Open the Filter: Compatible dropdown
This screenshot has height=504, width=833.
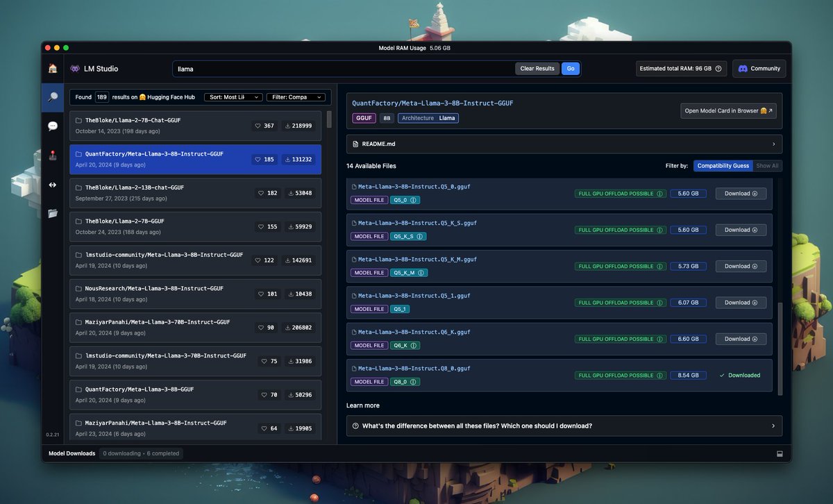(296, 97)
